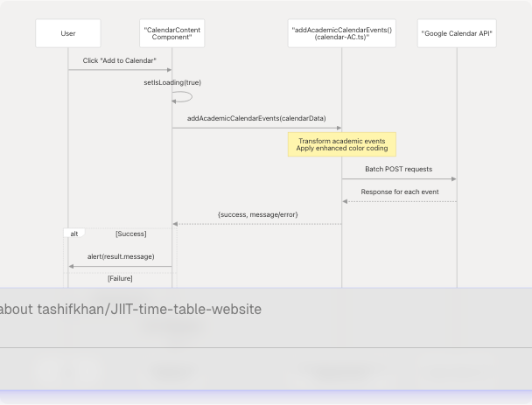Image resolution: width=532 pixels, height=405 pixels.
Task: Click the alert(result.message) message label
Action: click(x=121, y=256)
